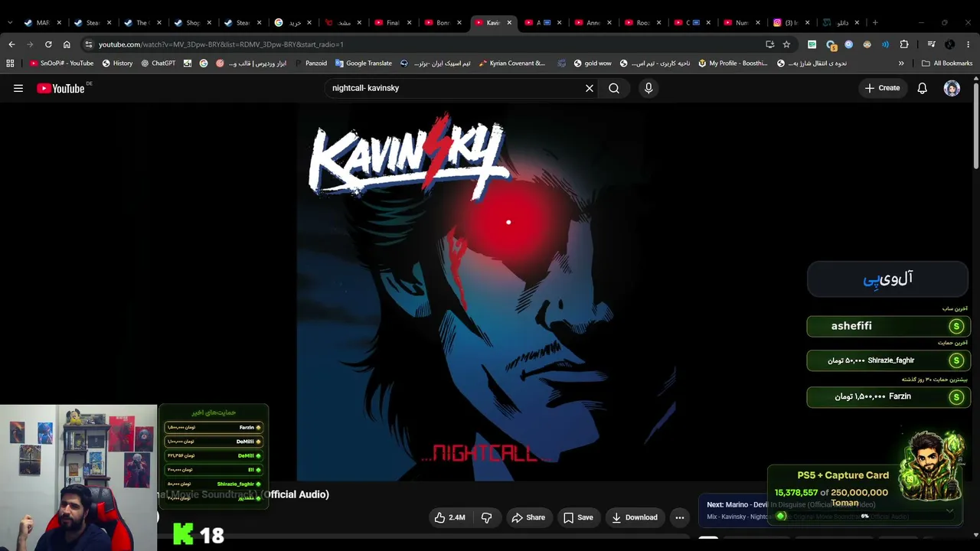Image resolution: width=980 pixels, height=551 pixels.
Task: Close the active Kavinsky tab
Action: tap(509, 23)
